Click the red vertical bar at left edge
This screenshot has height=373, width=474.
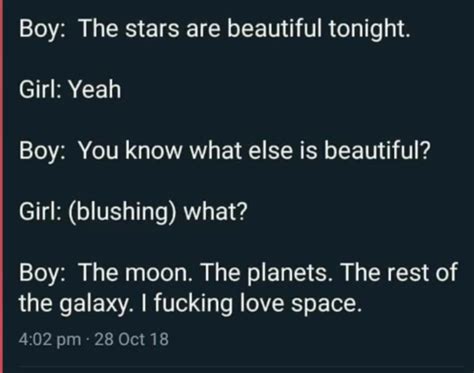coord(1,187)
